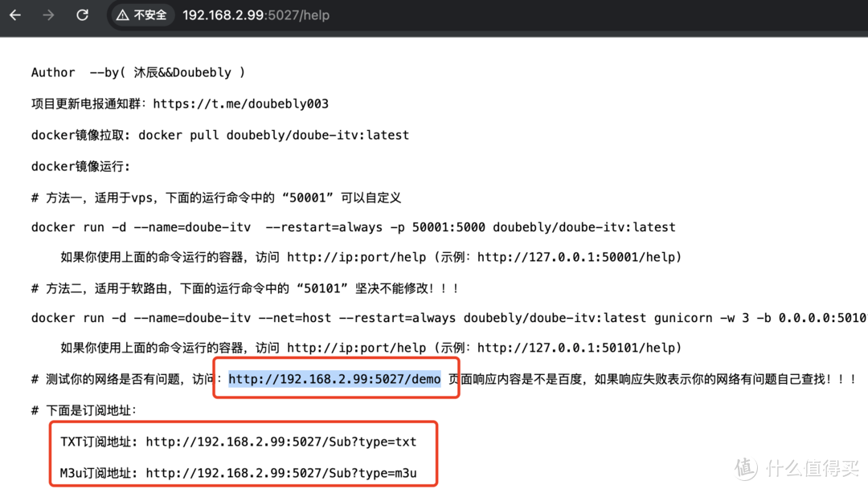868x489 pixels.
Task: Click the docker镜像运行 heading line
Action: pos(81,166)
